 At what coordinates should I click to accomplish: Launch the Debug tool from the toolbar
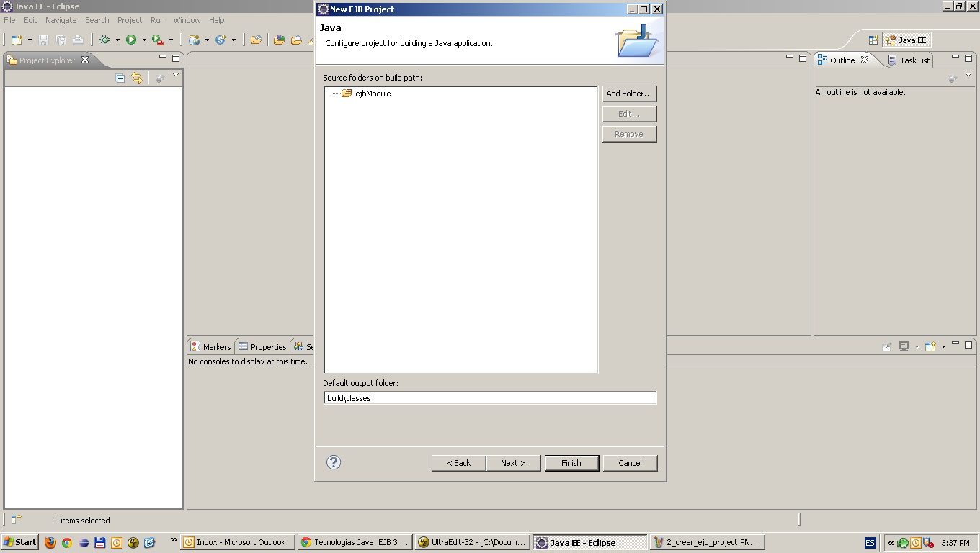coord(105,40)
